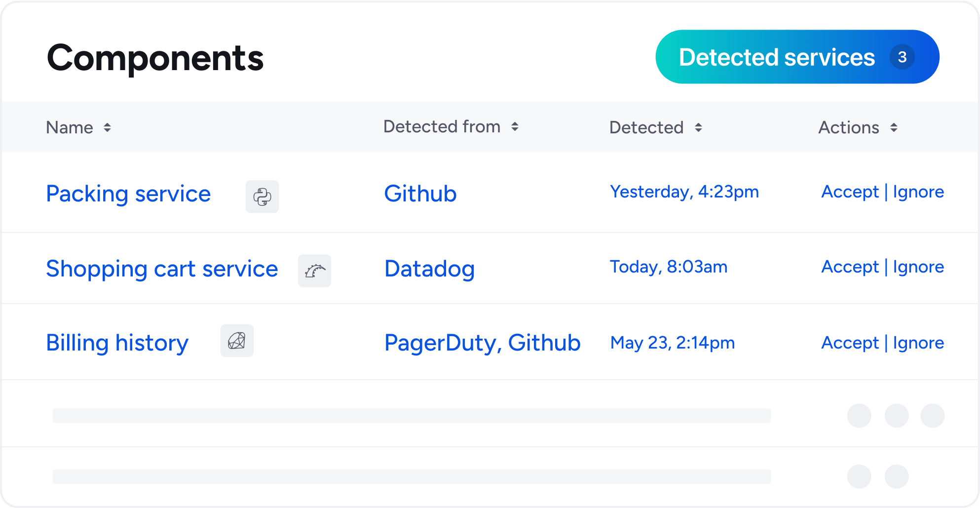Click the Python icon beside Packing service
The width and height of the screenshot is (980, 508).
tap(262, 196)
